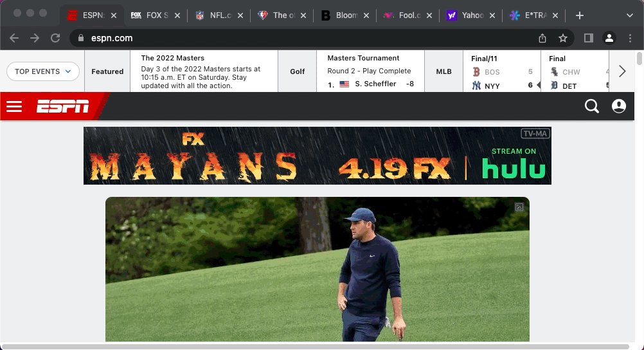Image resolution: width=644 pixels, height=350 pixels.
Task: Open image credit icon on golf photo
Action: coord(519,207)
